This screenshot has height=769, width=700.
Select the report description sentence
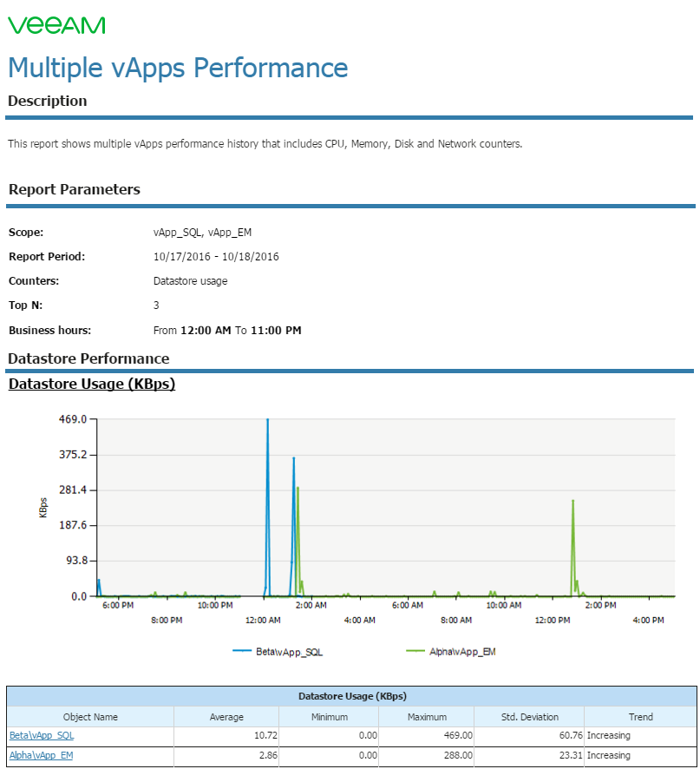265,144
